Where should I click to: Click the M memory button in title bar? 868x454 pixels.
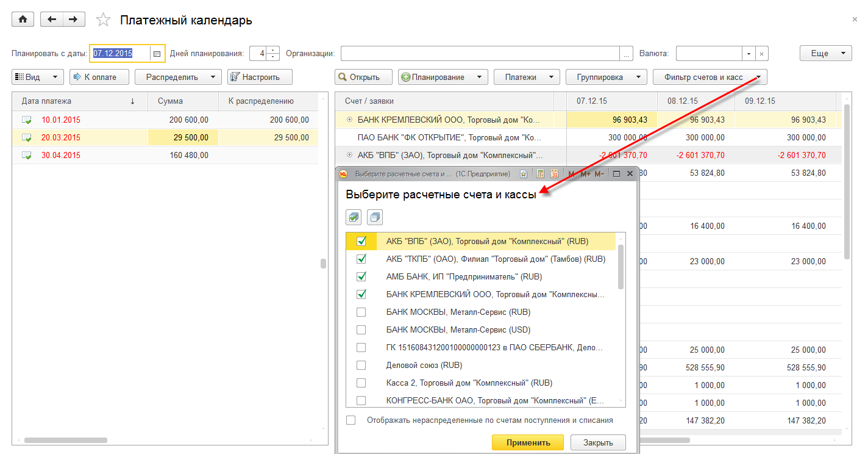click(x=571, y=174)
